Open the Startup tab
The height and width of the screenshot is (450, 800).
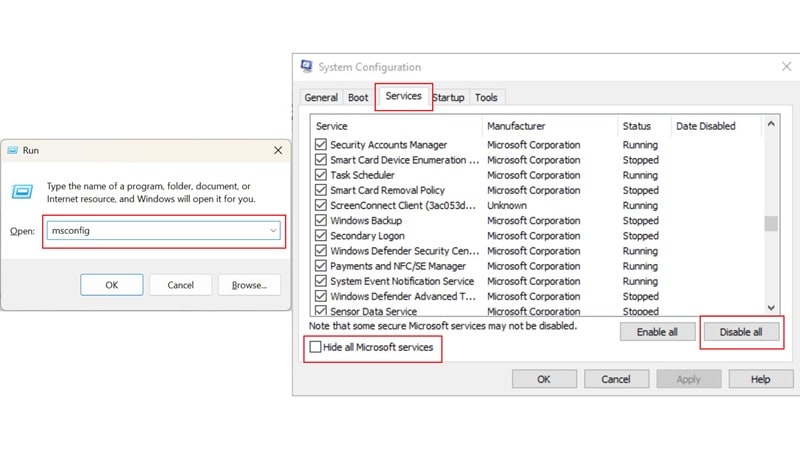(x=448, y=97)
